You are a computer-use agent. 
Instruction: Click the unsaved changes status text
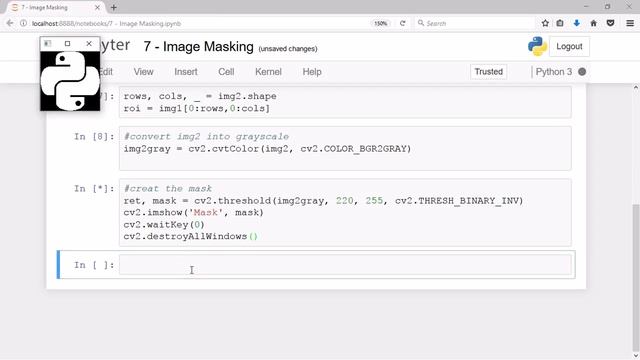click(288, 49)
